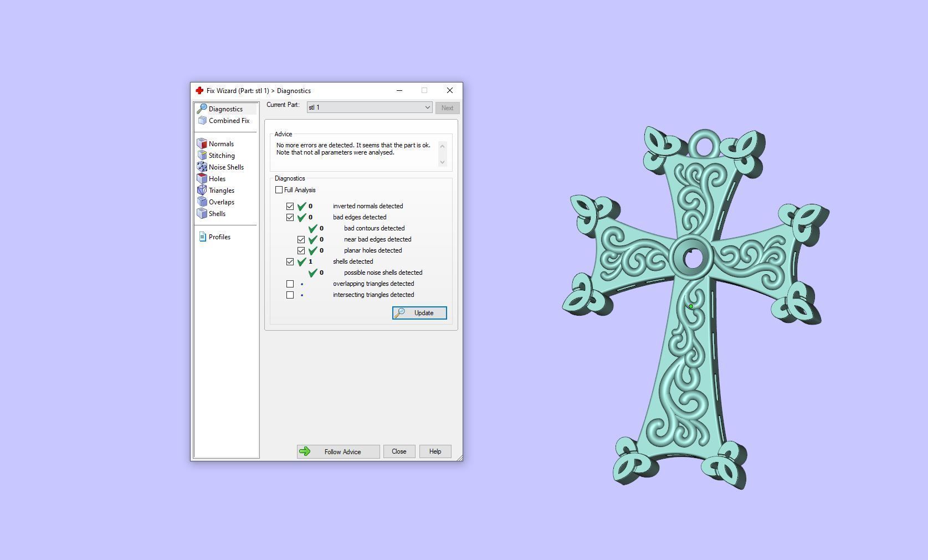The width and height of the screenshot is (928, 560).
Task: Click the disabled Next button
Action: coord(447,108)
